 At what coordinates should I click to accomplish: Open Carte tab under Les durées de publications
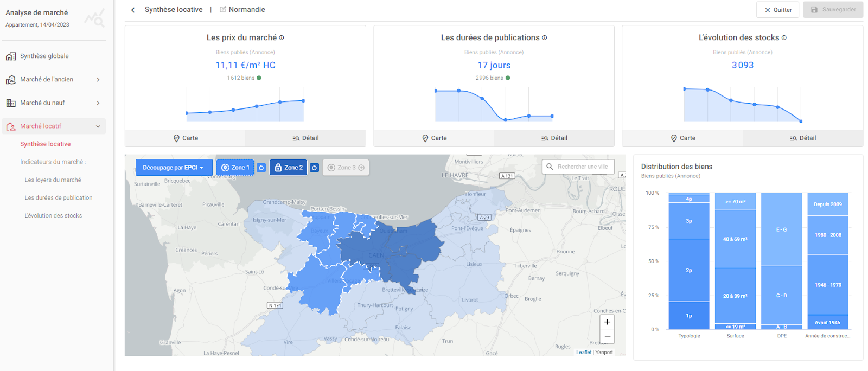pyautogui.click(x=434, y=138)
